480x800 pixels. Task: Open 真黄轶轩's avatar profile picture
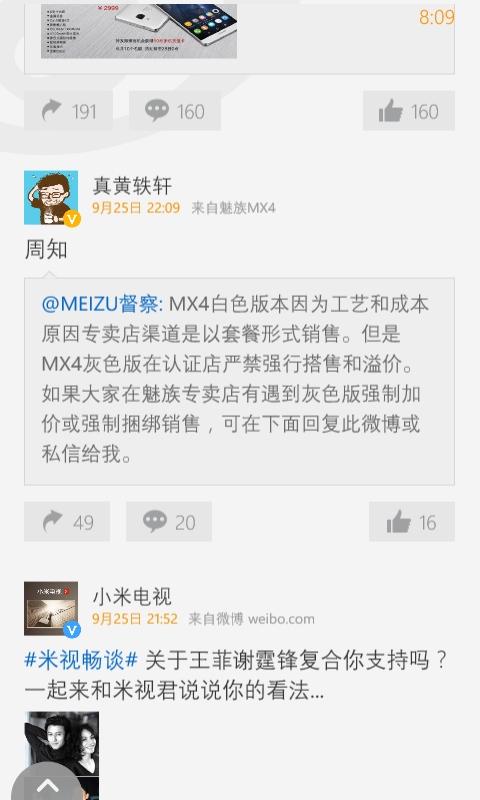tap(51, 197)
